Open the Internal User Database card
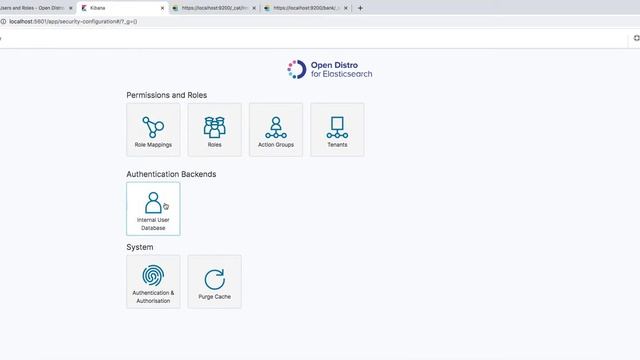 [153, 209]
